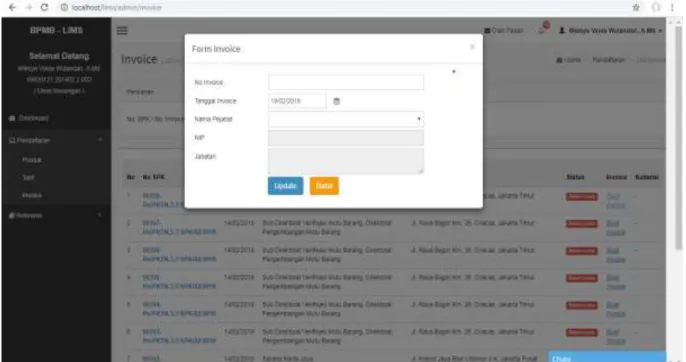
Task: Click the Jabatan text area
Action: click(x=346, y=161)
